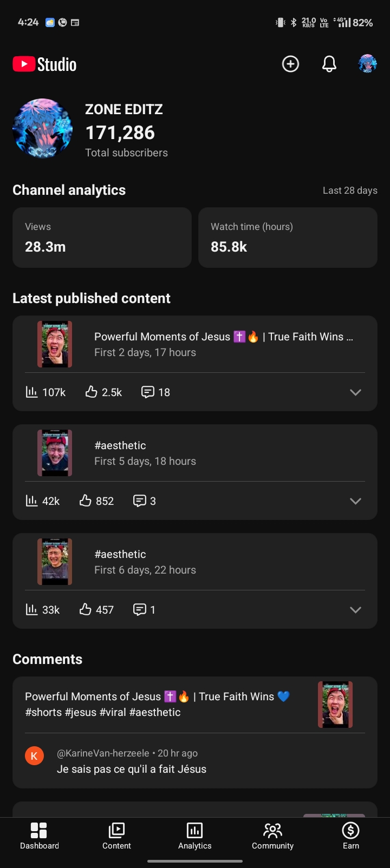Open the Views 28.3m analytics card
Screen dimensions: 390x868
coord(102,238)
